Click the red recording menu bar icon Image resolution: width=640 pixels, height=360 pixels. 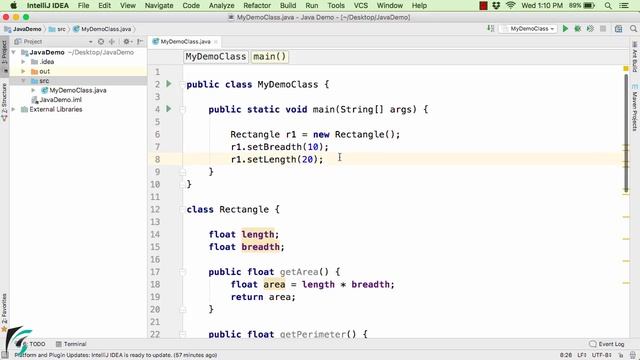[x=483, y=6]
